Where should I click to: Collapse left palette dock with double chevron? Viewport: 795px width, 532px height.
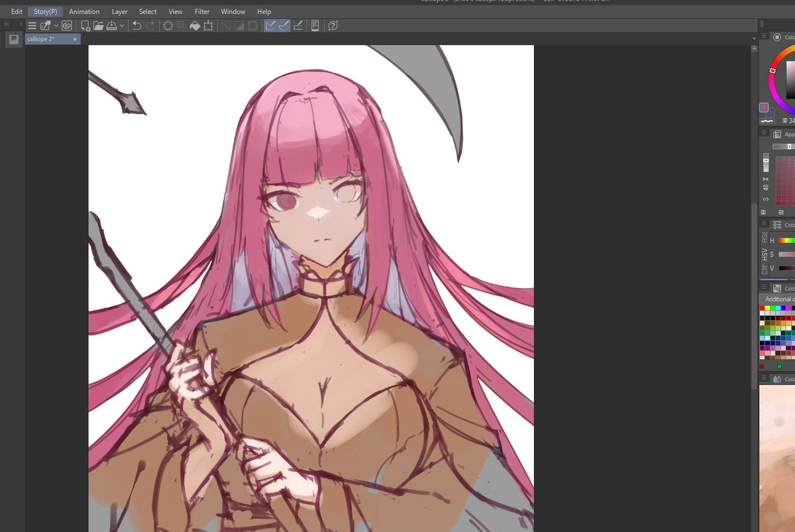(x=7, y=25)
